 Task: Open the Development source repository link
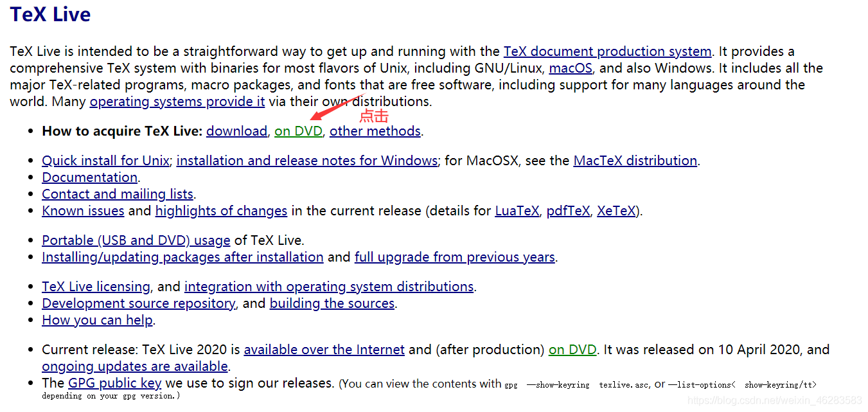[x=139, y=303]
